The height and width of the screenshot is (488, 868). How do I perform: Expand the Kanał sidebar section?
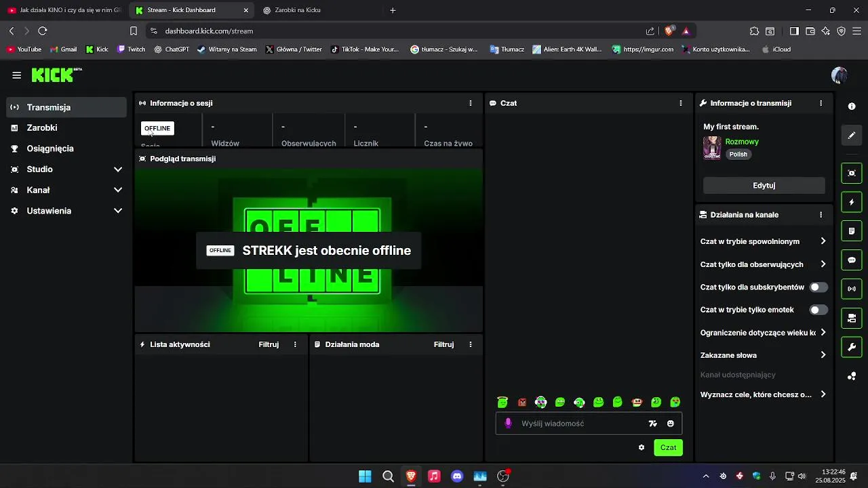pyautogui.click(x=67, y=190)
